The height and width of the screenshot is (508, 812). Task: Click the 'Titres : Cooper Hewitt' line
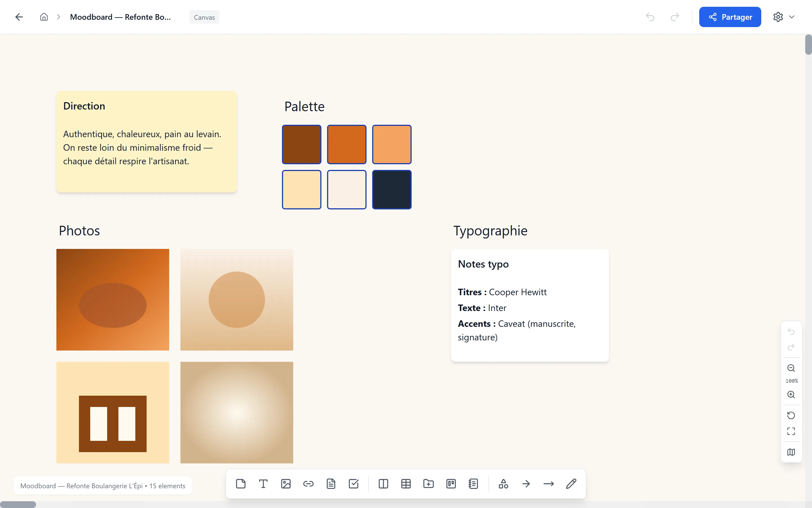(502, 292)
